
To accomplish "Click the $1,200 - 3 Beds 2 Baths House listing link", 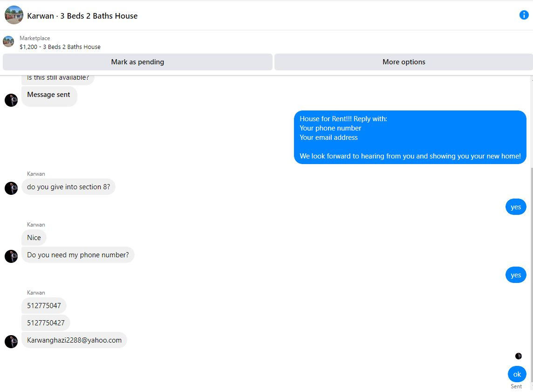I will (60, 47).
